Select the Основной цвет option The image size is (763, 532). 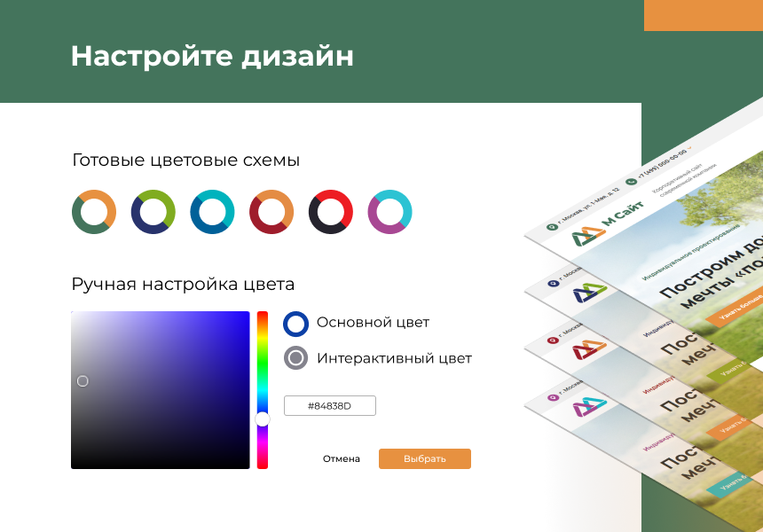(x=295, y=323)
